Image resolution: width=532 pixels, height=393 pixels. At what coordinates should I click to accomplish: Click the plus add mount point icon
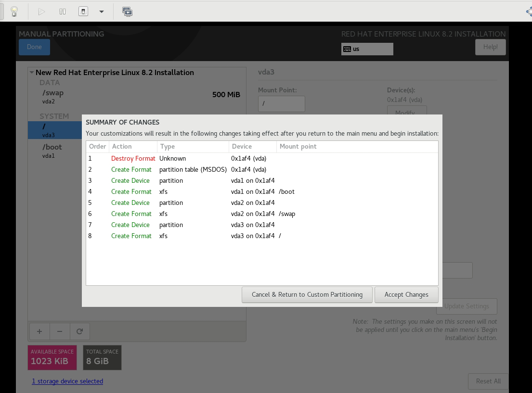[39, 331]
